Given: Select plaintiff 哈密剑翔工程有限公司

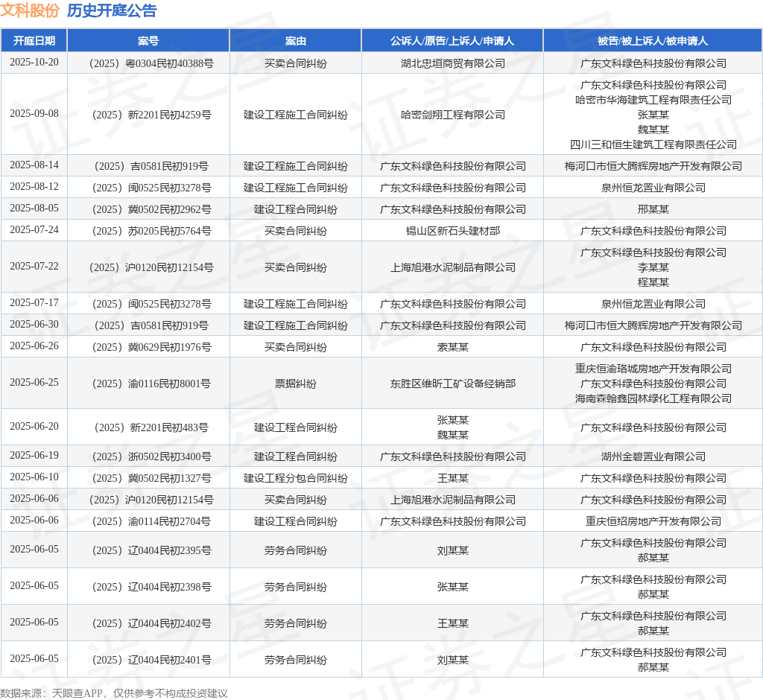Looking at the screenshot, I should 452,115.
